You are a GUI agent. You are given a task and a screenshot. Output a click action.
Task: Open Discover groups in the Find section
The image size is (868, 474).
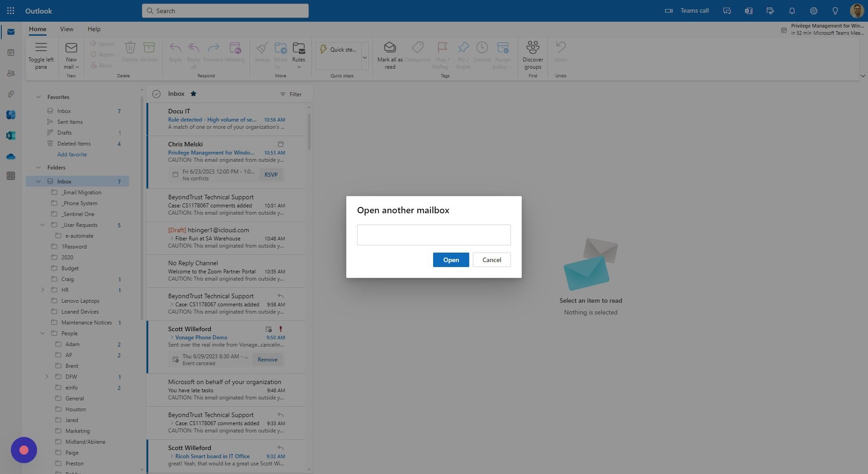click(x=533, y=53)
